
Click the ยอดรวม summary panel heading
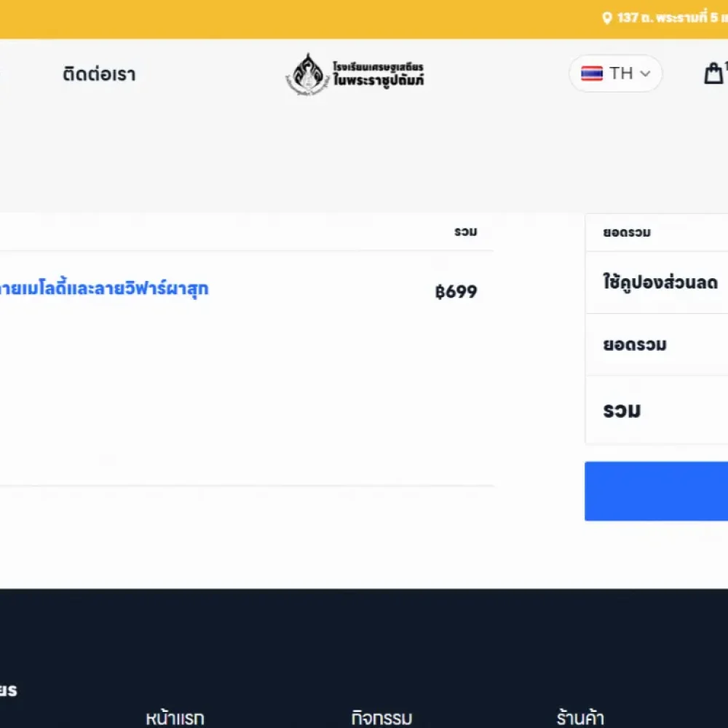pyautogui.click(x=627, y=232)
